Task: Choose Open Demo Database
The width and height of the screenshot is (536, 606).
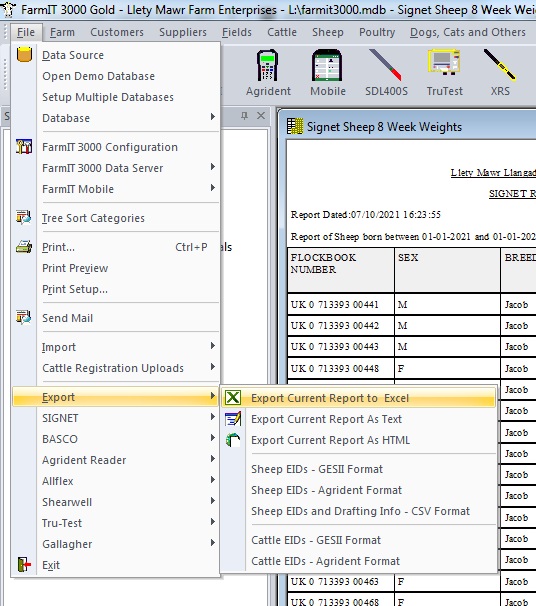Action: pos(116,76)
